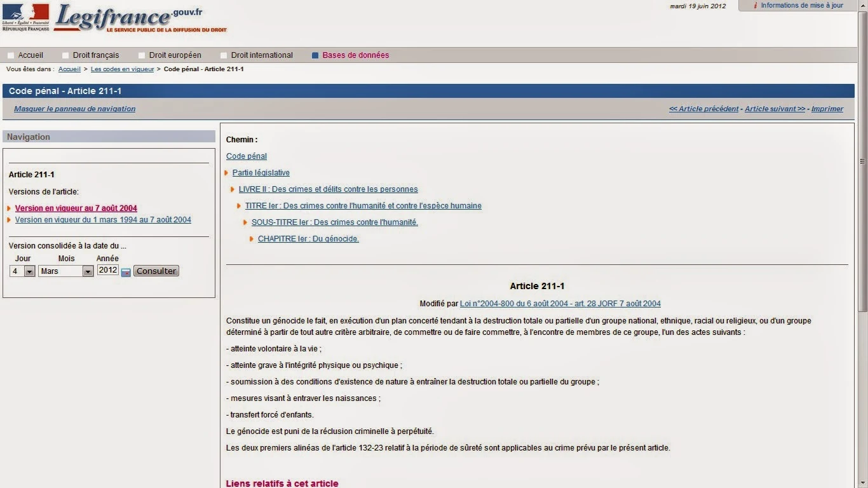The image size is (868, 488).
Task: Open 'LIVRE II : Des crimes et délits contre les personnes'
Action: [x=329, y=189]
